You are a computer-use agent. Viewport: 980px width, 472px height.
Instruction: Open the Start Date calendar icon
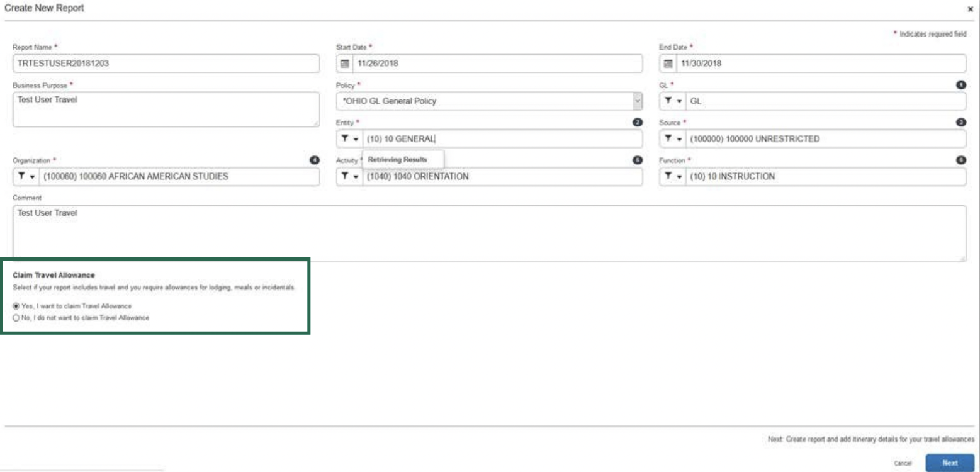[344, 64]
